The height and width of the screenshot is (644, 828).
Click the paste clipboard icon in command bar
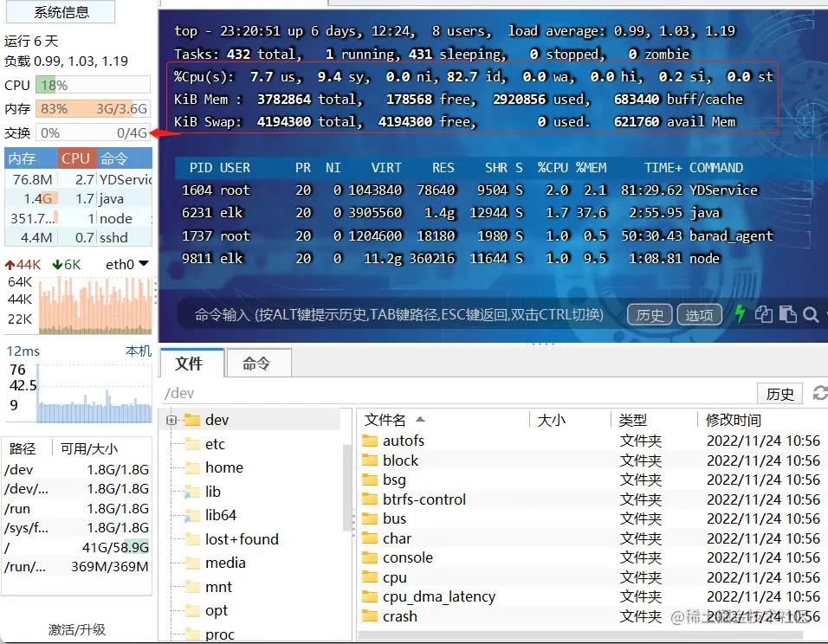click(x=787, y=314)
